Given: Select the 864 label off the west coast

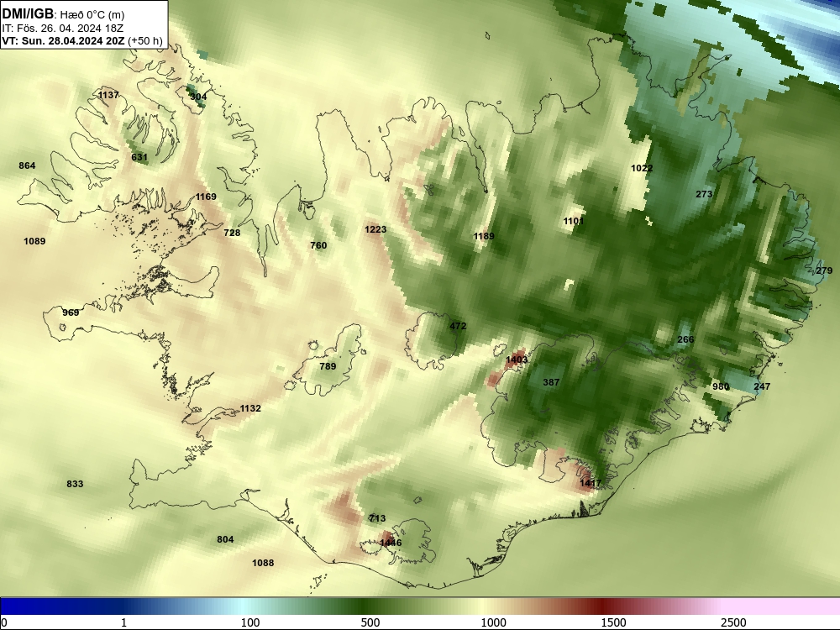Looking at the screenshot, I should tap(27, 165).
